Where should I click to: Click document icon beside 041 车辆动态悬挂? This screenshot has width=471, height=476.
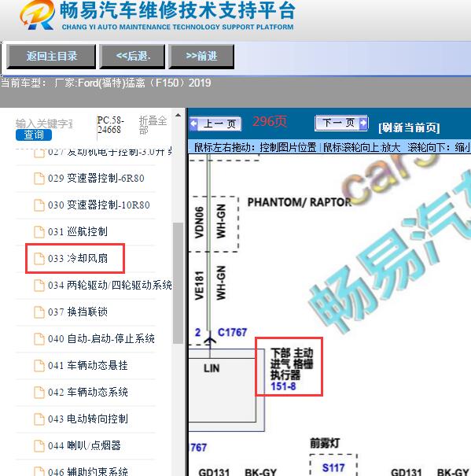(x=39, y=365)
